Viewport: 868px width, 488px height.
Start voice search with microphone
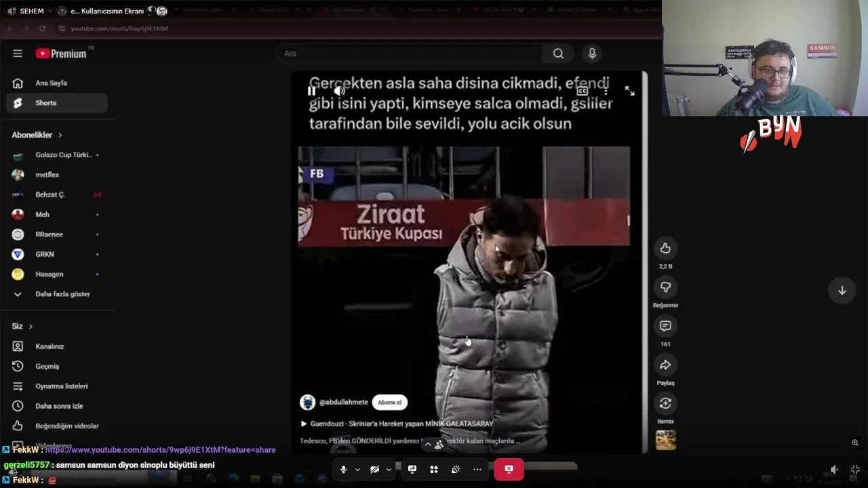coord(592,54)
